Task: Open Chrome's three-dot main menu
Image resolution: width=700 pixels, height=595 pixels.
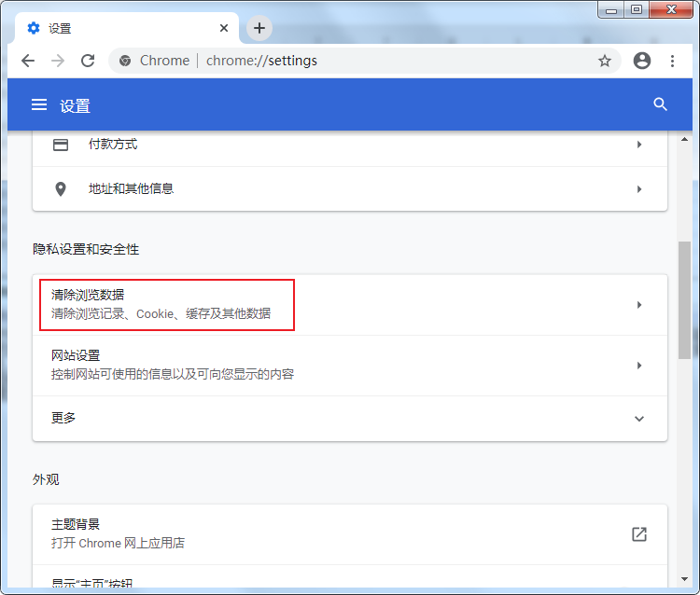Action: 672,61
